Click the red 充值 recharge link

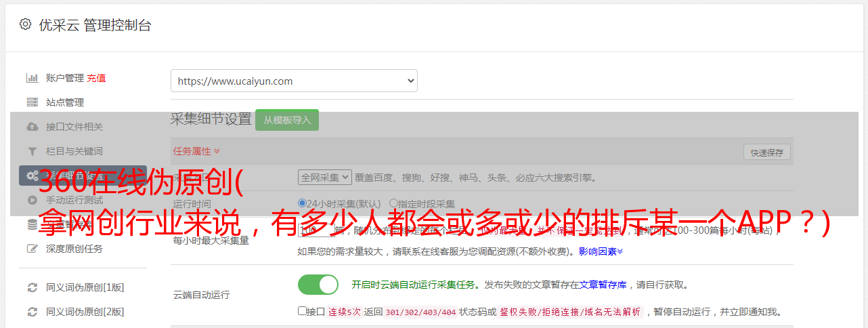coord(96,78)
